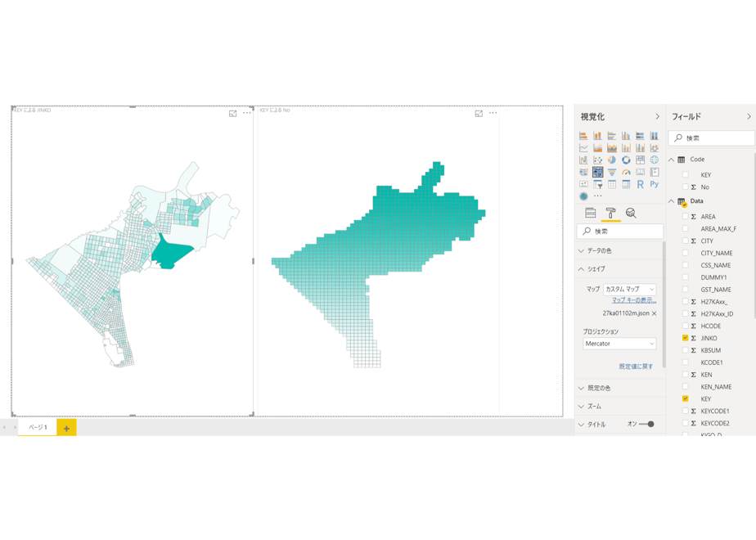Click the マップ キーの表示 link
The height and width of the screenshot is (540, 756).
pos(634,300)
